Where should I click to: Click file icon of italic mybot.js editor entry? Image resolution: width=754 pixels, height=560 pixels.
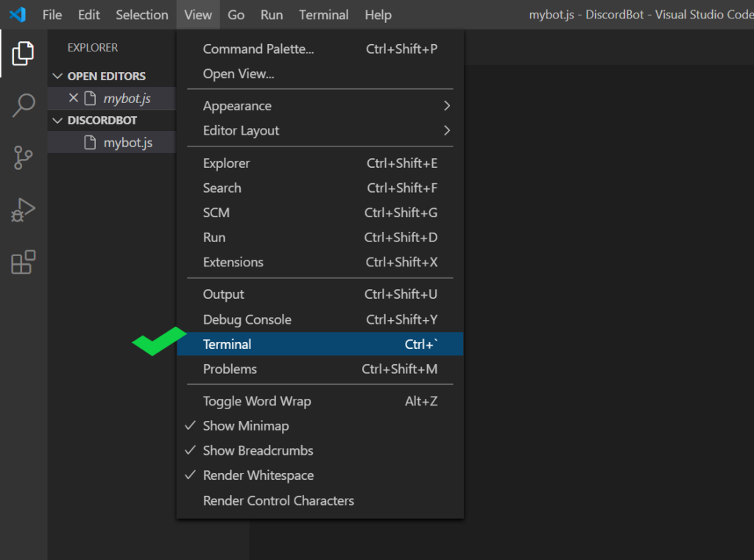[90, 98]
